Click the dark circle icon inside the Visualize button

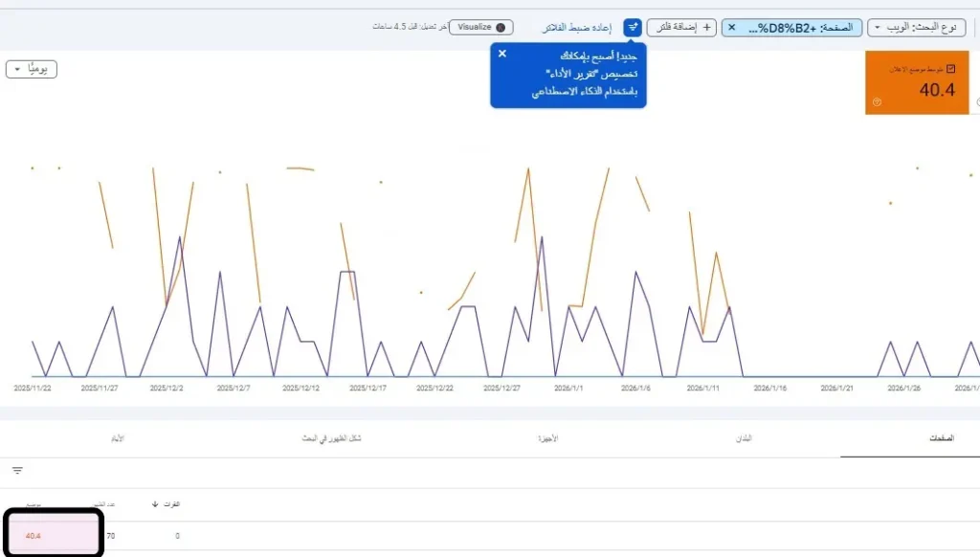[x=499, y=27]
